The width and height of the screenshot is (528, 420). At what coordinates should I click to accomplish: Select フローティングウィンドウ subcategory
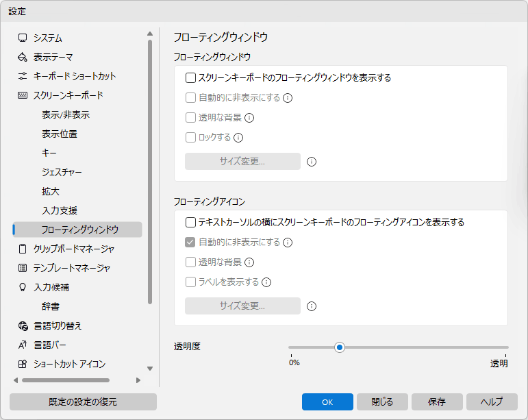(77, 230)
